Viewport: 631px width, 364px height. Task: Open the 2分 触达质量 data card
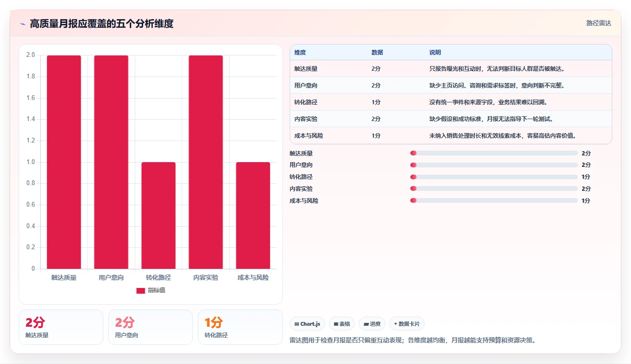pos(61,327)
